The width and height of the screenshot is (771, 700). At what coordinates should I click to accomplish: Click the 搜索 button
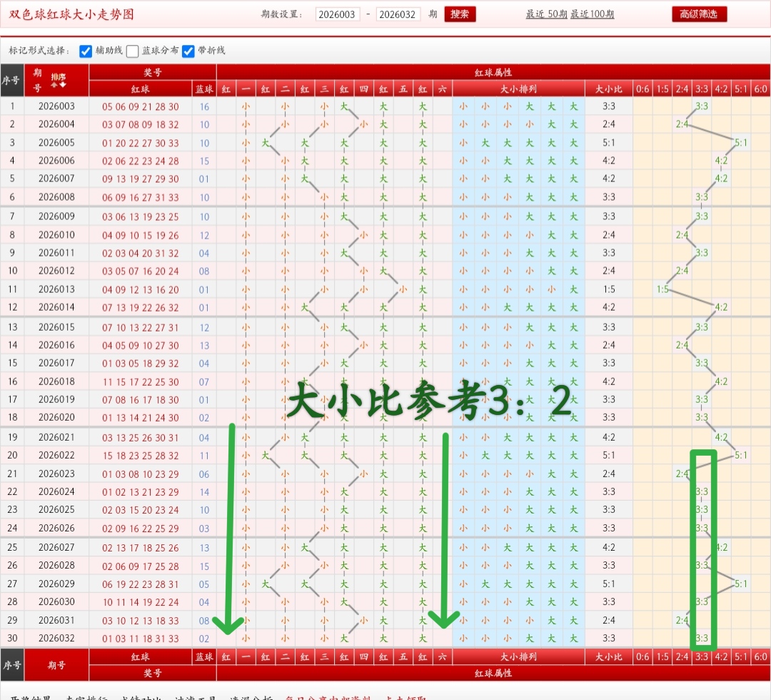460,14
